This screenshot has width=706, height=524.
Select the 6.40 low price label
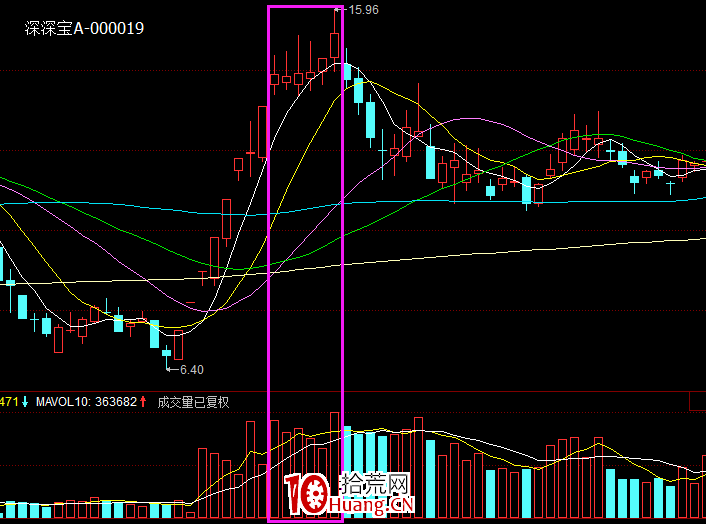(192, 370)
